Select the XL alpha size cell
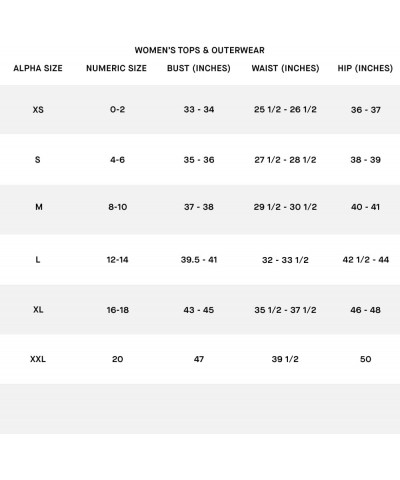Viewport: 400px width, 480px height. pyautogui.click(x=38, y=310)
